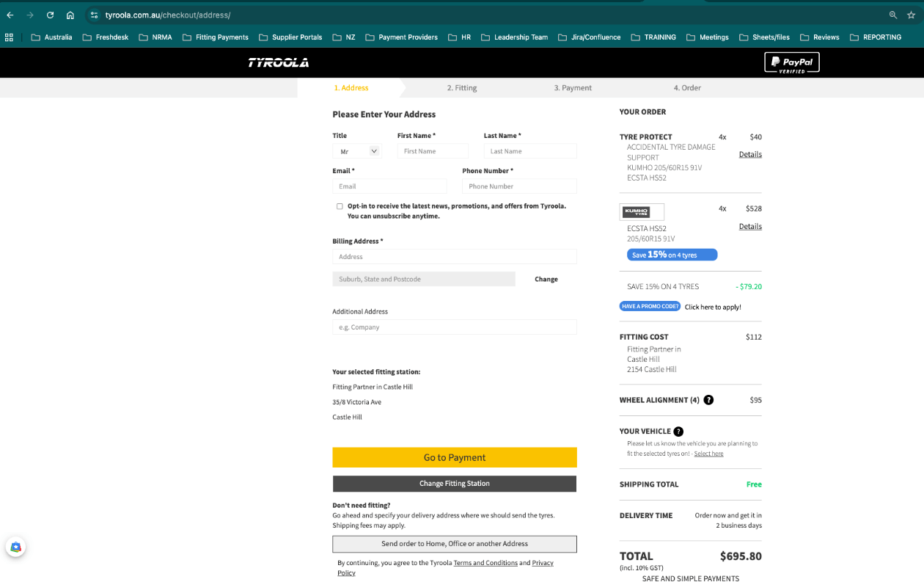Tick the opt-in newsletter checkbox

(x=340, y=206)
